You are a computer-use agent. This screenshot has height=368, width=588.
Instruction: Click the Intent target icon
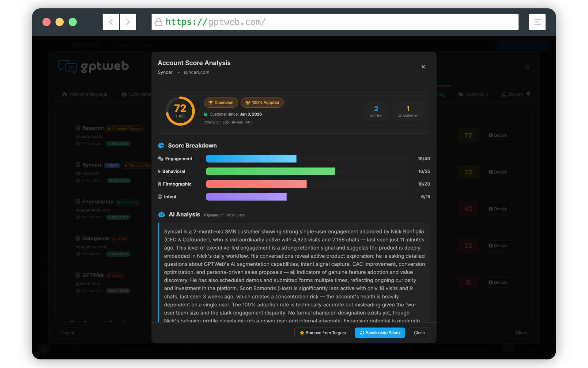160,197
